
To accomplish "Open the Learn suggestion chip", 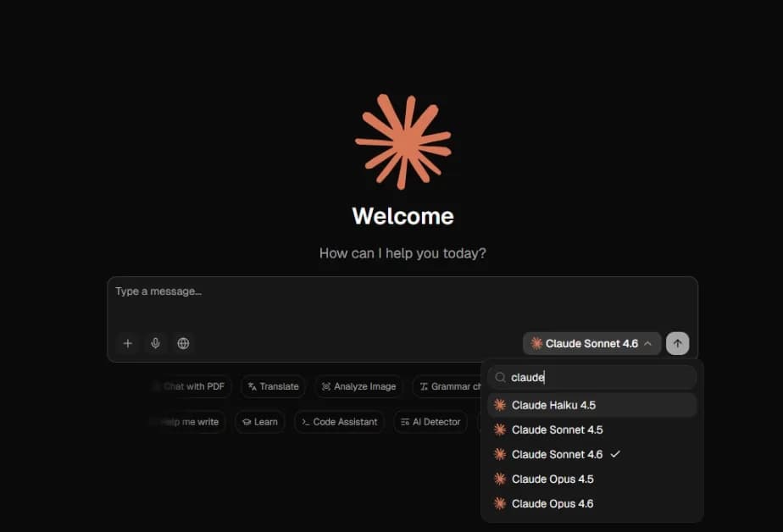I will 260,421.
